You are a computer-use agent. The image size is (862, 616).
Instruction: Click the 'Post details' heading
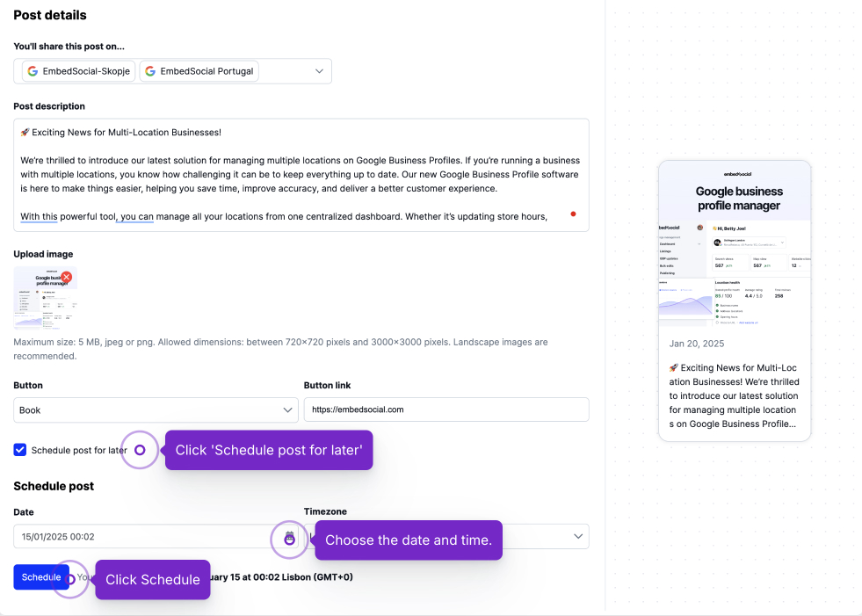pyautogui.click(x=50, y=15)
